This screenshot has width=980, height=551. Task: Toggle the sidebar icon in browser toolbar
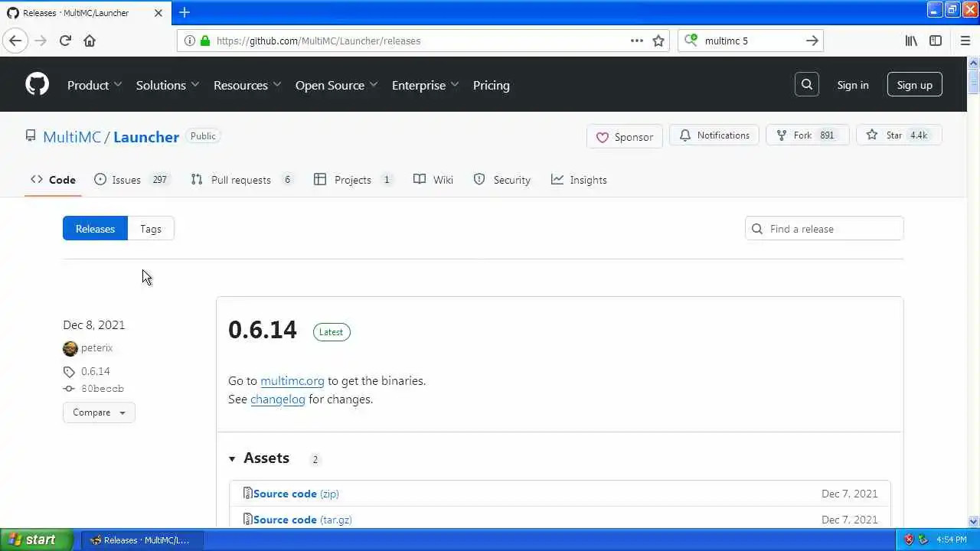[x=936, y=41]
